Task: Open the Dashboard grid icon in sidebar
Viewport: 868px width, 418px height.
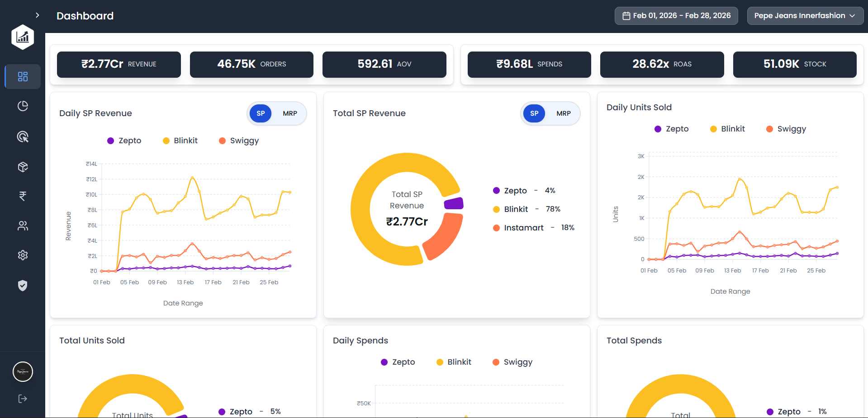Action: click(x=23, y=76)
